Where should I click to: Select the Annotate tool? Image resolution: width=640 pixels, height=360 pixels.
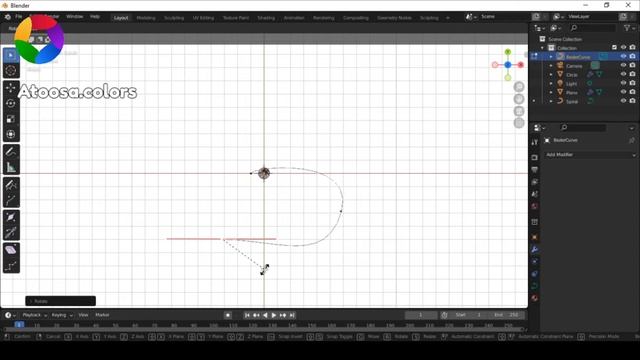pyautogui.click(x=11, y=152)
